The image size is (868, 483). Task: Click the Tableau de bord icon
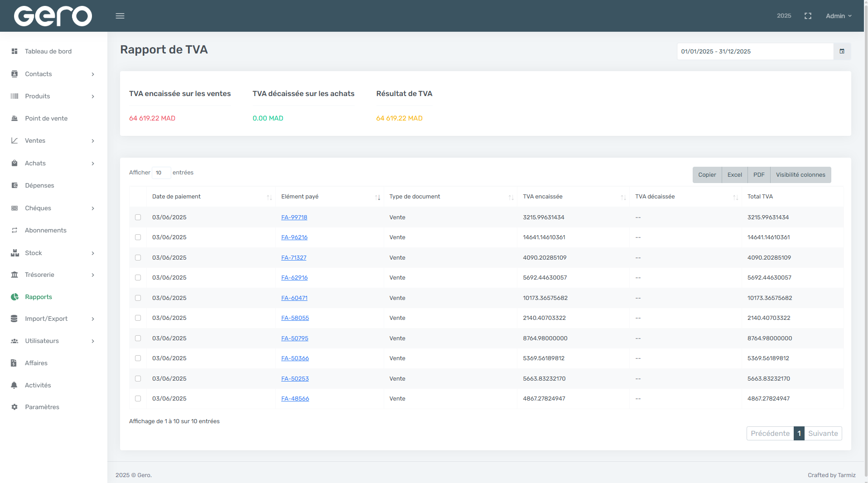(x=14, y=51)
